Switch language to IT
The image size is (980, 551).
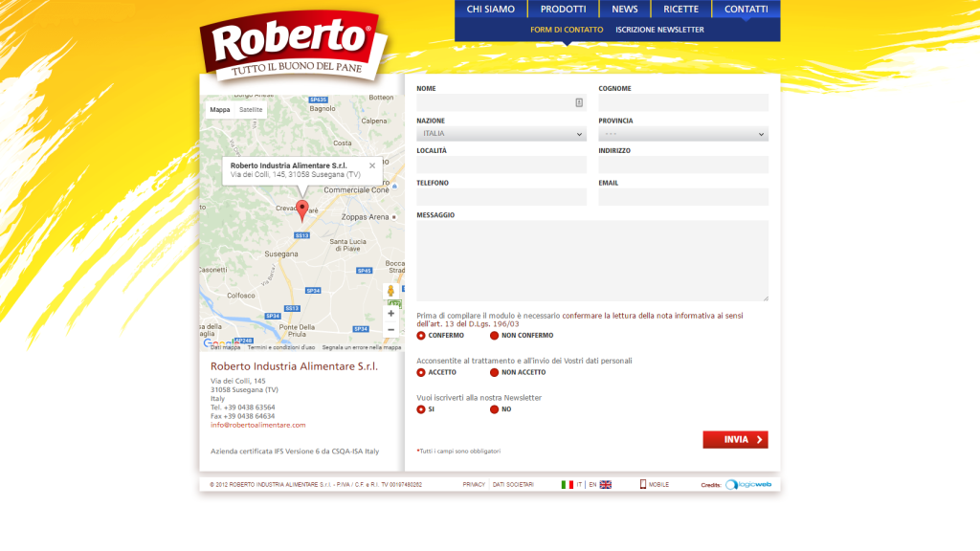coord(579,485)
